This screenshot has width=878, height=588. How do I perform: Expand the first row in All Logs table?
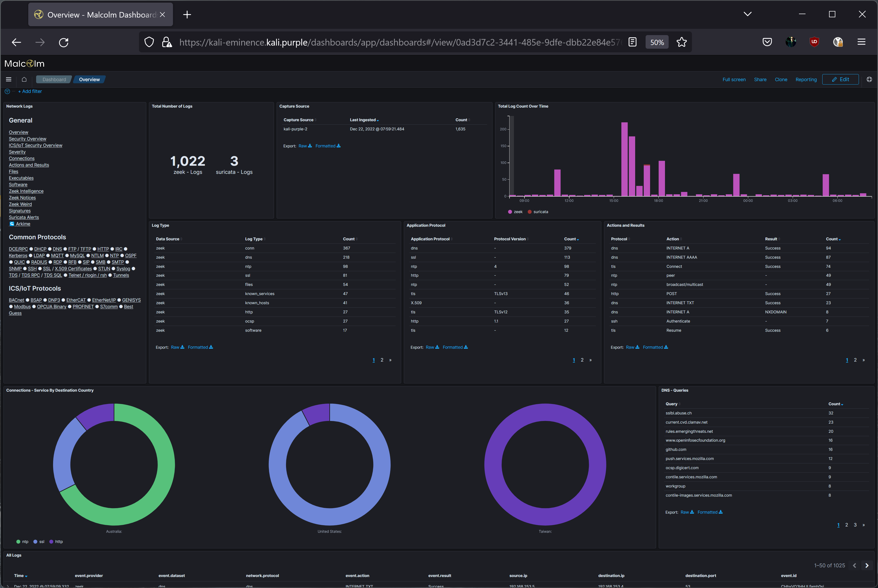(x=8, y=586)
